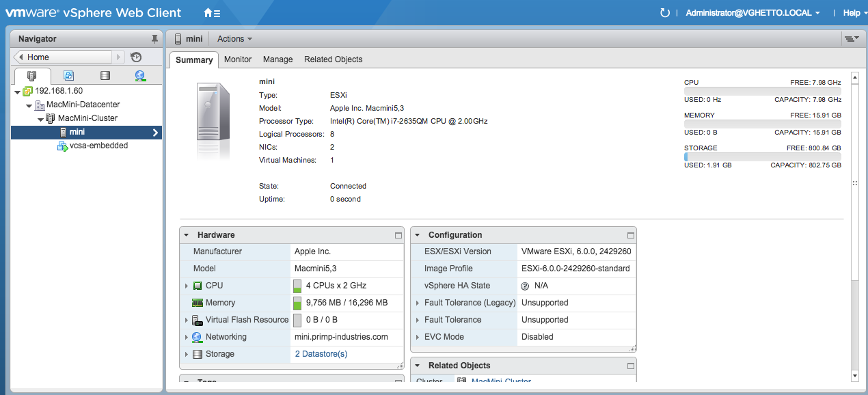The height and width of the screenshot is (395, 868).
Task: Click the vSphere home menu icon
Action: (x=211, y=13)
